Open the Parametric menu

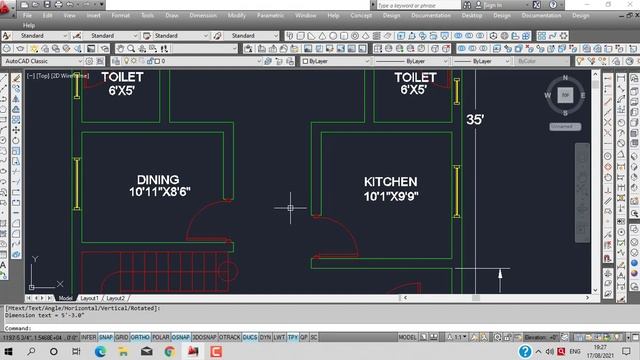(270, 16)
